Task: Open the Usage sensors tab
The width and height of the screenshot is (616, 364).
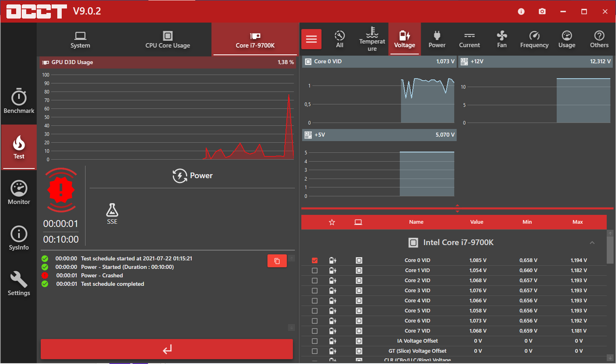Action: click(567, 39)
